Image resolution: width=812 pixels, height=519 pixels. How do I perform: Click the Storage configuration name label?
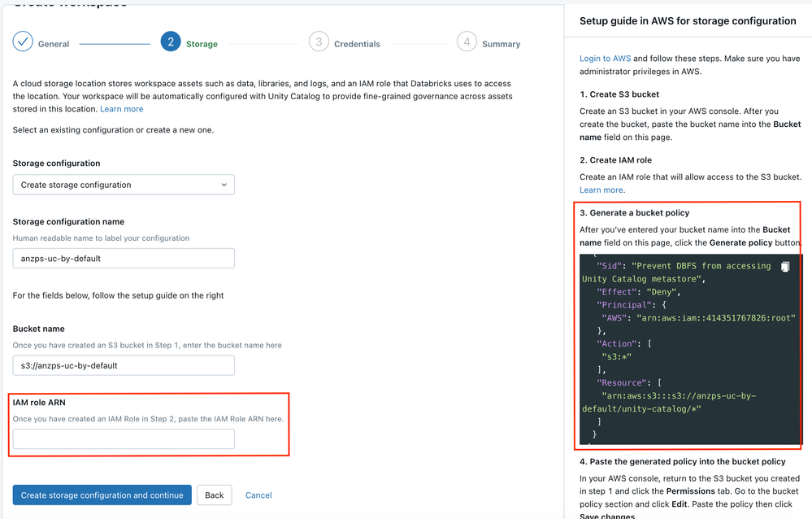pyautogui.click(x=68, y=221)
